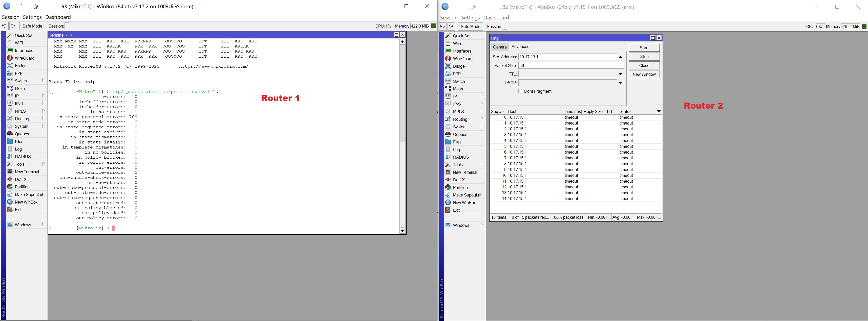The width and height of the screenshot is (868, 321).
Task: Open the Session menu on Router 2
Action: tap(449, 17)
